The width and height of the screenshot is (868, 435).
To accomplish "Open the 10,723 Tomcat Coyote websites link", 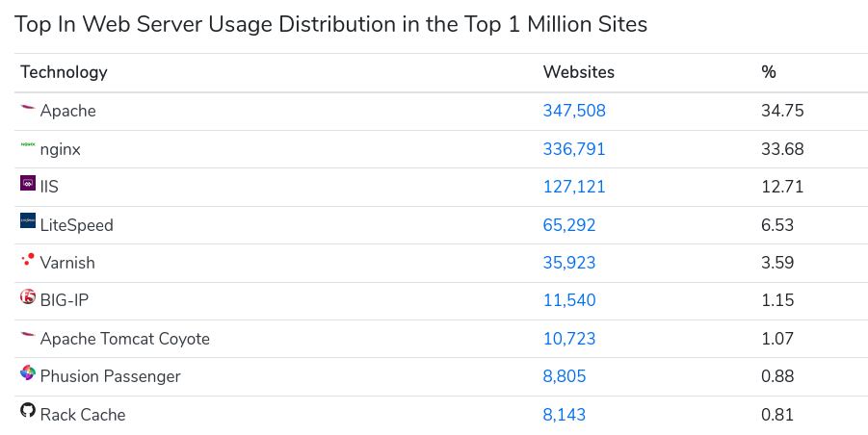I will point(569,339).
